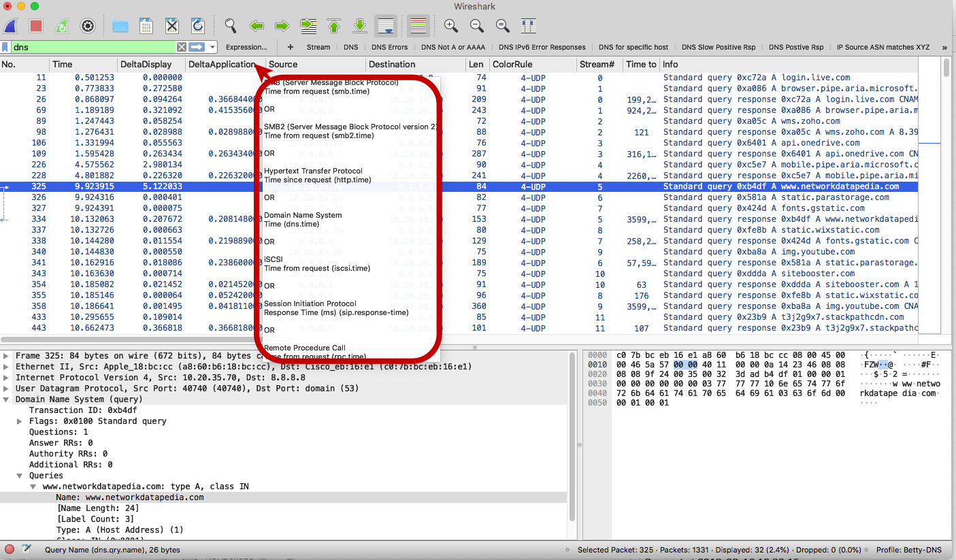Save this capture file icon
The width and height of the screenshot is (956, 560).
click(146, 26)
